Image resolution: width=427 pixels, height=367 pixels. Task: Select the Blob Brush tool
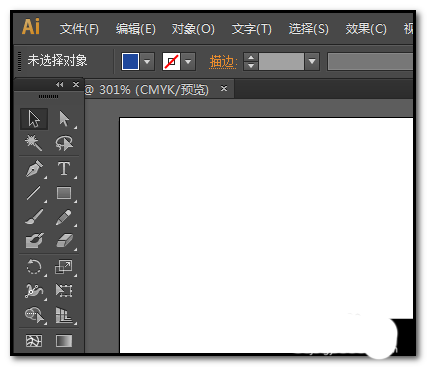pyautogui.click(x=34, y=241)
